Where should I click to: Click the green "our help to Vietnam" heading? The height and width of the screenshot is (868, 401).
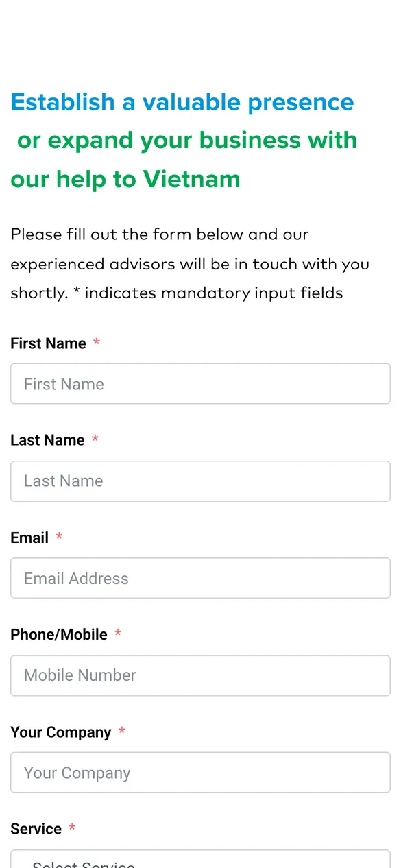tap(125, 179)
